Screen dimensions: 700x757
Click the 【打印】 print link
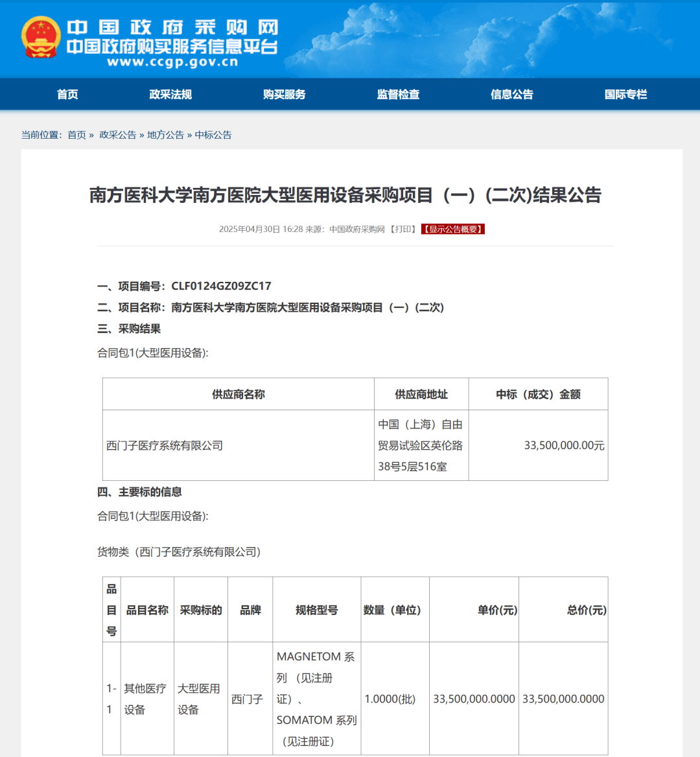coord(403,229)
